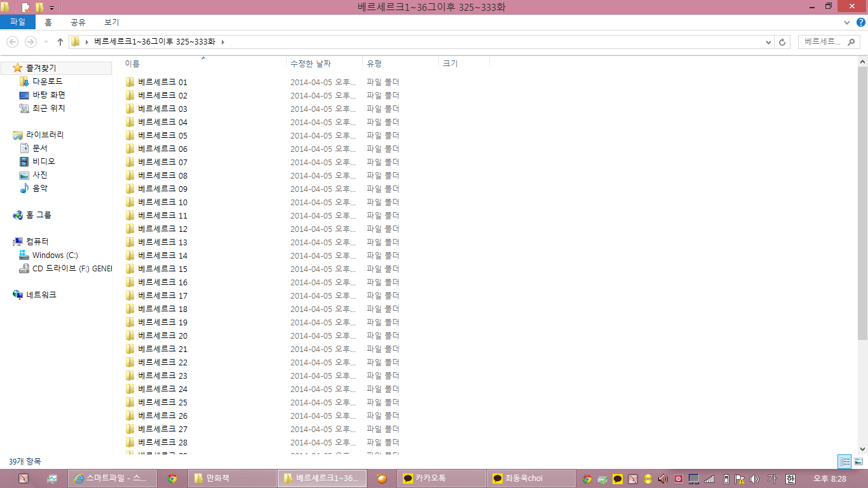Click the battery icon in system tray

tap(724, 478)
